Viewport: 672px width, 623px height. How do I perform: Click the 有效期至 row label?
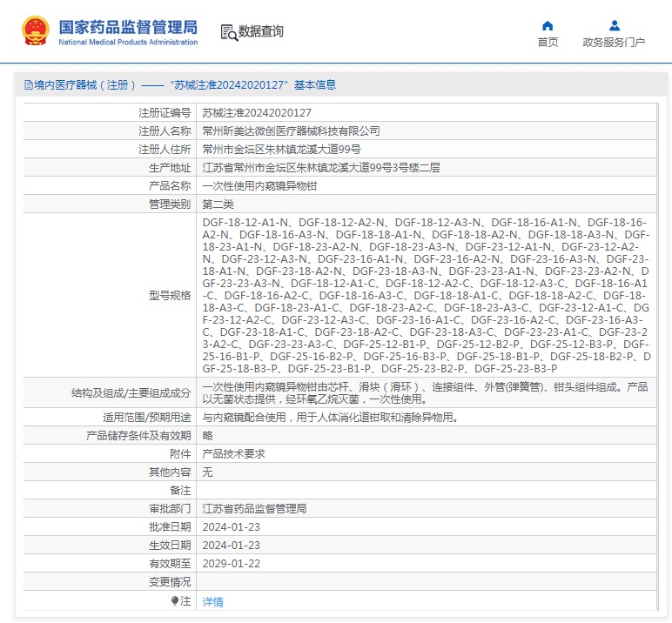pyautogui.click(x=170, y=564)
